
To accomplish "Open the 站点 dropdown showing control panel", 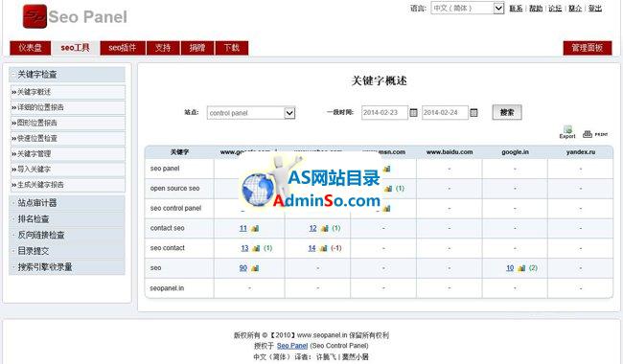I will click(x=251, y=113).
